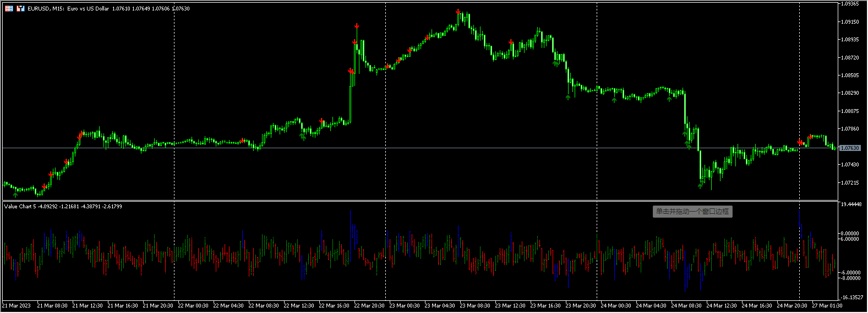Click the 1.08505 price scale label
The height and width of the screenshot is (313, 868).
pos(850,75)
